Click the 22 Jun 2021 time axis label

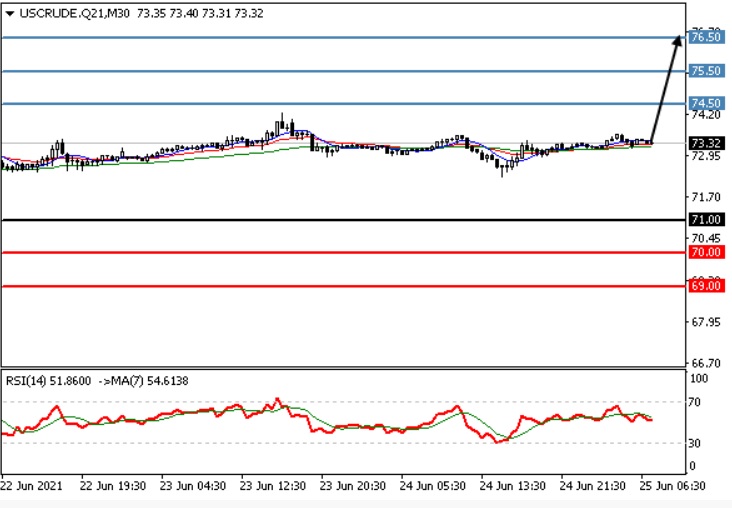[x=32, y=486]
